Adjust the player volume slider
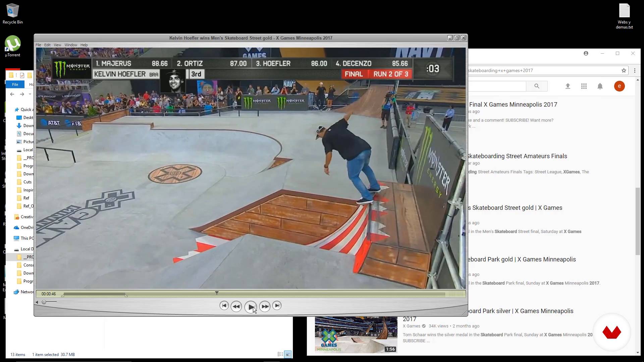644x362 pixels. [x=49, y=302]
